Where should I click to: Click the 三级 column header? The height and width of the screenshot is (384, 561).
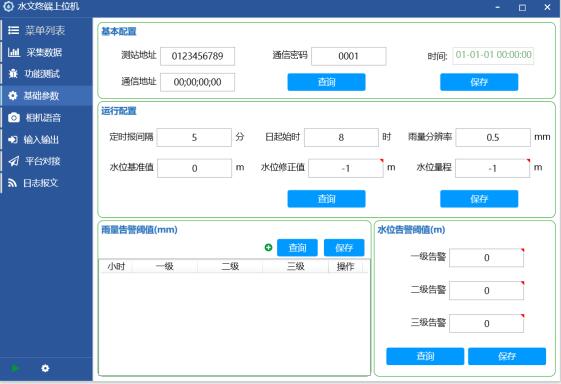click(x=296, y=266)
